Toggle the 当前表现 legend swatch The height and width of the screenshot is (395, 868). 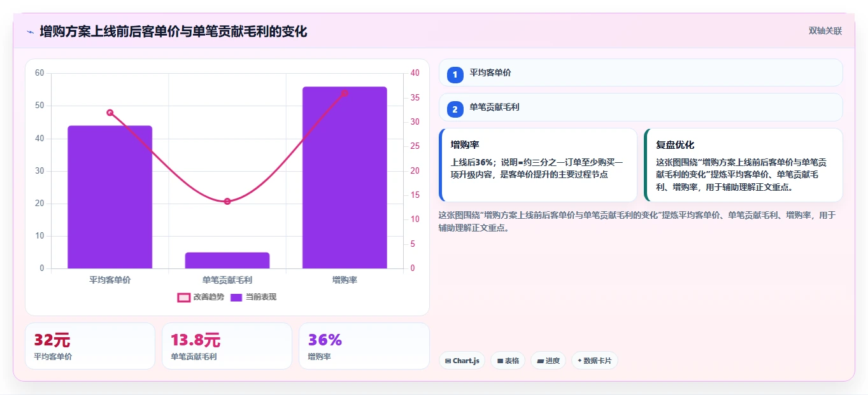click(236, 298)
